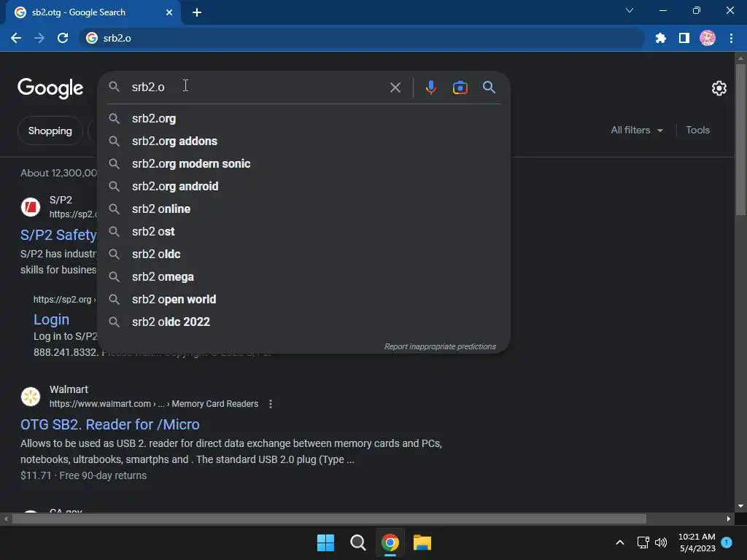Open the Windows Start menu
747x560 pixels.
tap(326, 542)
